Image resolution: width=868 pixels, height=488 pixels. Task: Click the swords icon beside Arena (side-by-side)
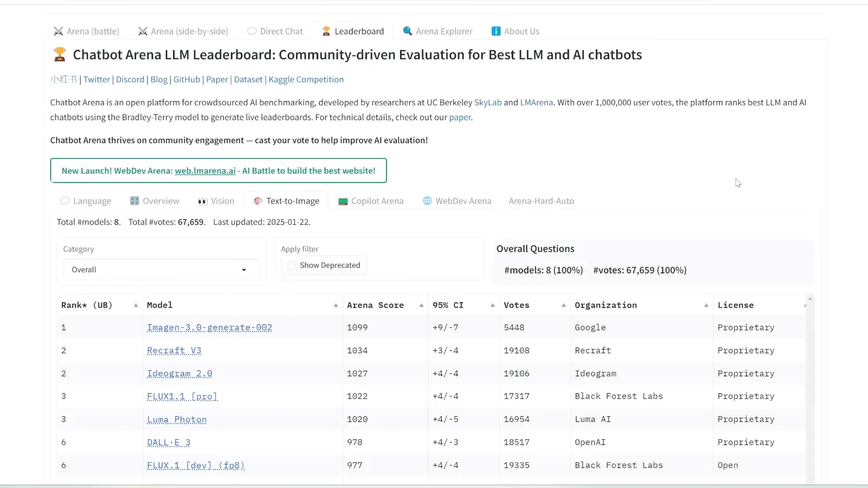(x=143, y=31)
